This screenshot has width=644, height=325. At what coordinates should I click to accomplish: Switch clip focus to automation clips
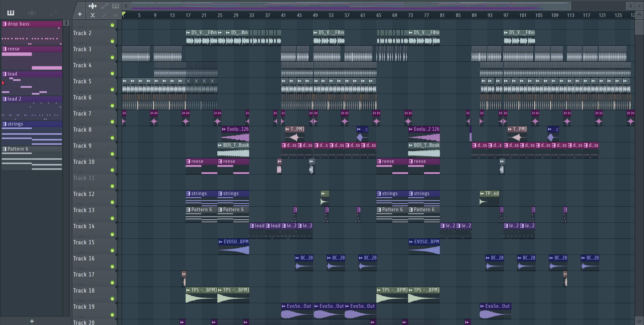coord(104,6)
